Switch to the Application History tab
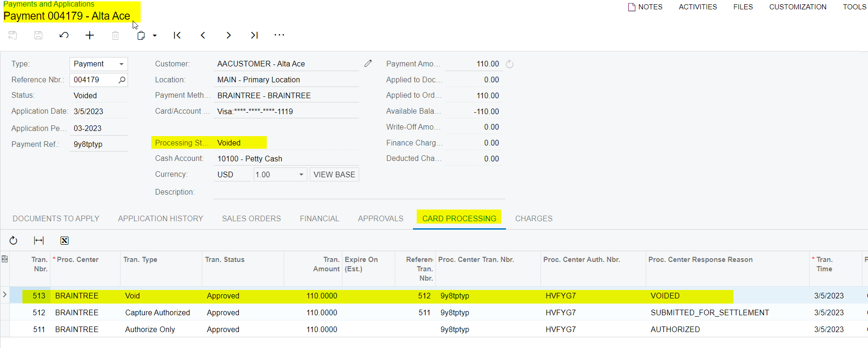This screenshot has height=348, width=868. click(161, 218)
